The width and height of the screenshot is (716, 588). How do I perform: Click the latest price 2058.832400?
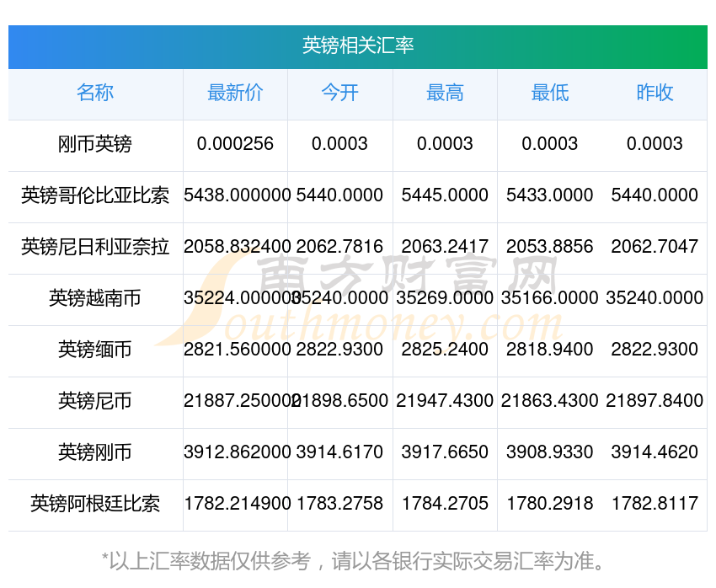coord(238,247)
